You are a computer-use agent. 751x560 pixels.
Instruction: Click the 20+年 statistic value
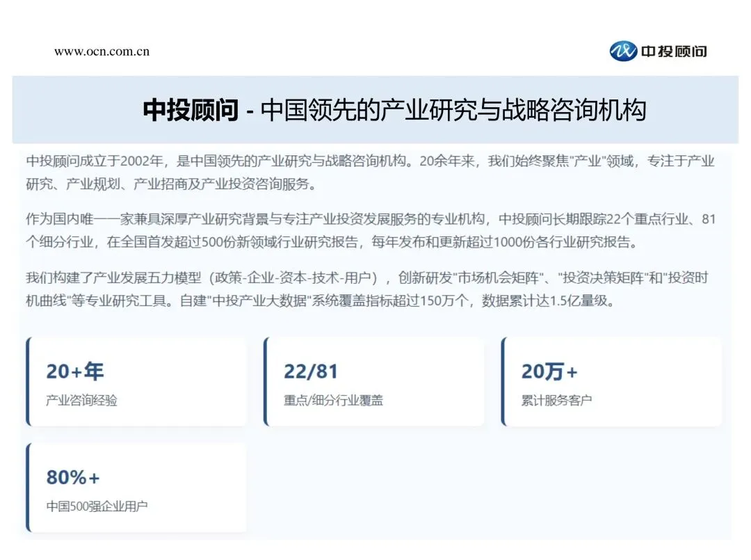75,371
